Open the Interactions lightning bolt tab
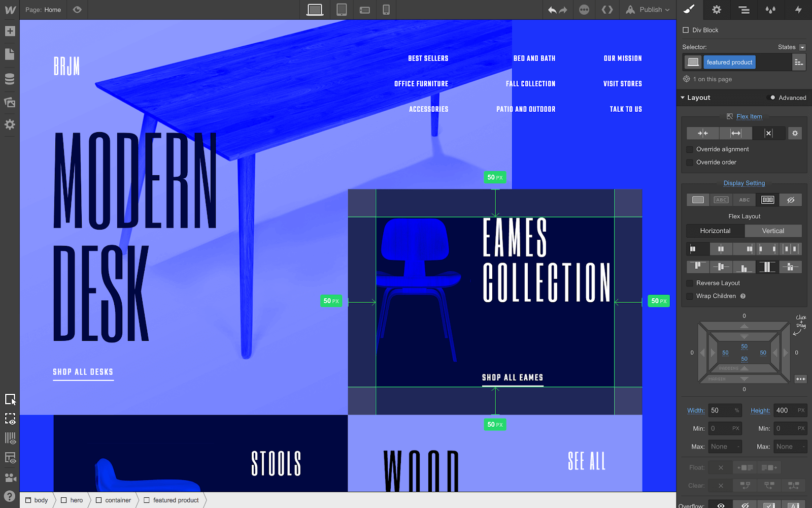812x508 pixels. click(x=798, y=10)
